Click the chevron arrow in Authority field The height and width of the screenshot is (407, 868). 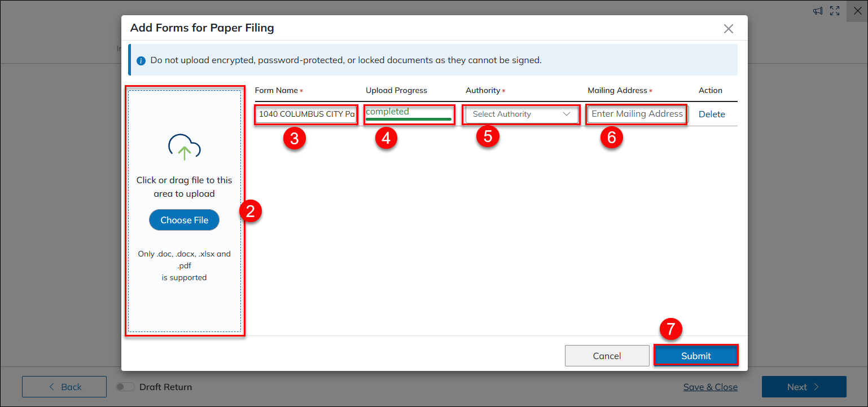[567, 114]
